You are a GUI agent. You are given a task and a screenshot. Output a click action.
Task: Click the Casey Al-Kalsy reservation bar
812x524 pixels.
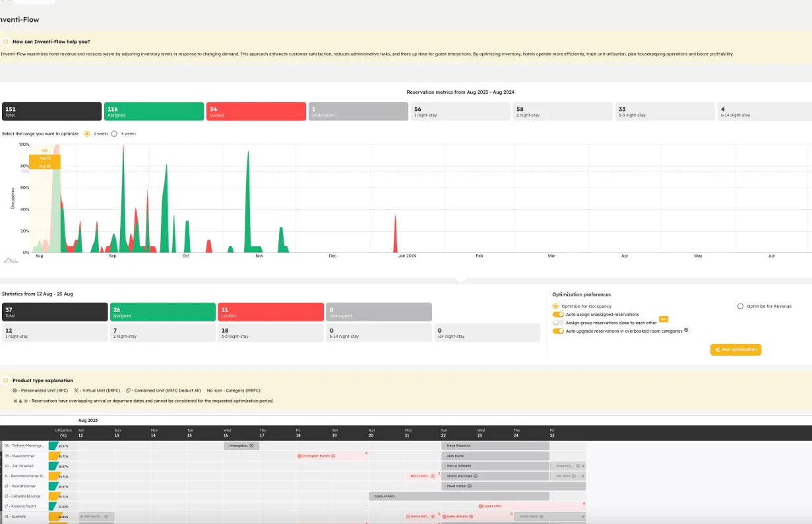tap(459, 496)
